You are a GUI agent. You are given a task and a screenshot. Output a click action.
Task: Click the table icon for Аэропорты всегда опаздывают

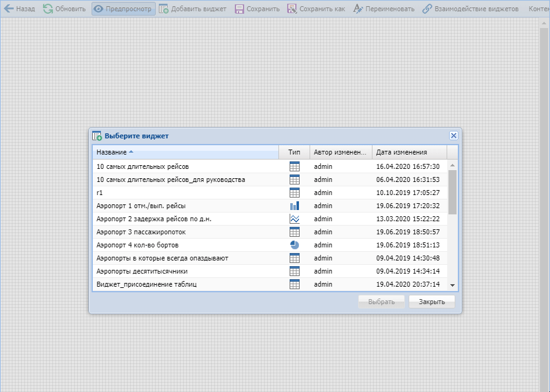point(294,258)
